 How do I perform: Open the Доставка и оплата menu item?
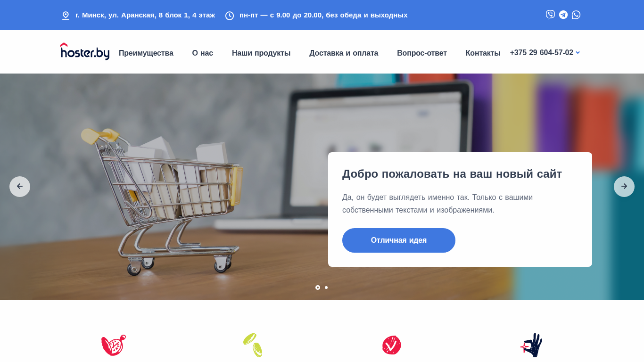pos(344,53)
